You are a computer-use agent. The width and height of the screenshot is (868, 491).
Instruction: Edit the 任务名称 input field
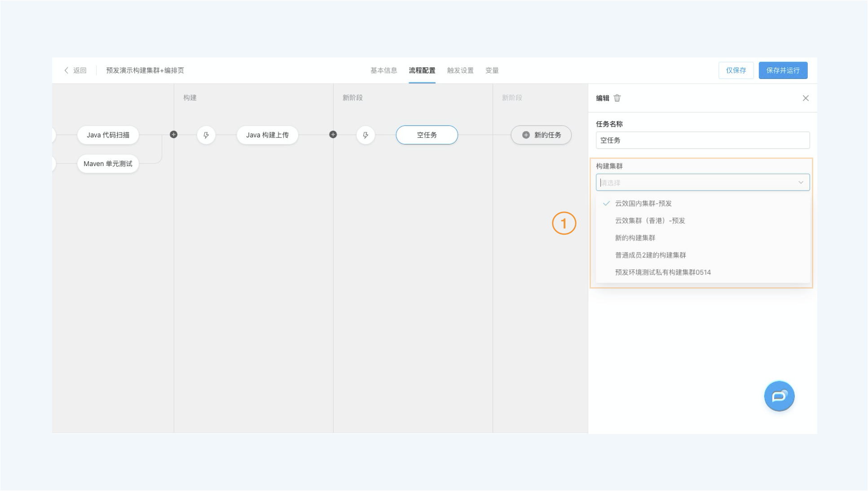(x=703, y=140)
